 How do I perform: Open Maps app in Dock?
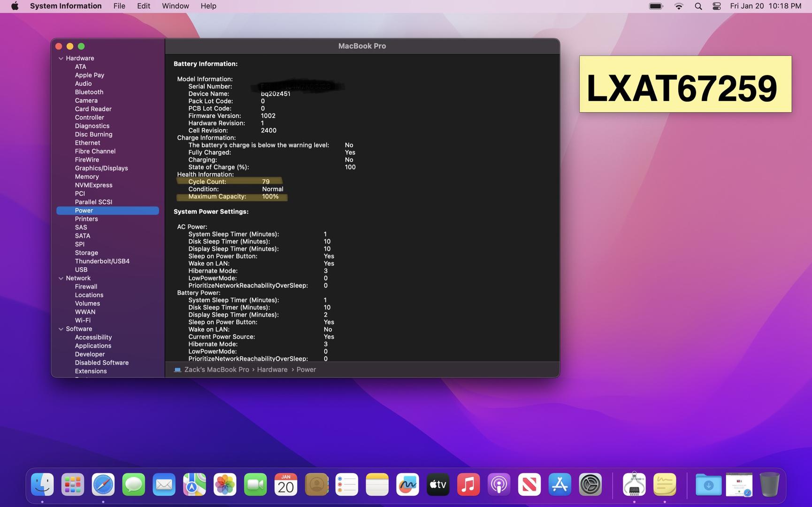pos(194,484)
